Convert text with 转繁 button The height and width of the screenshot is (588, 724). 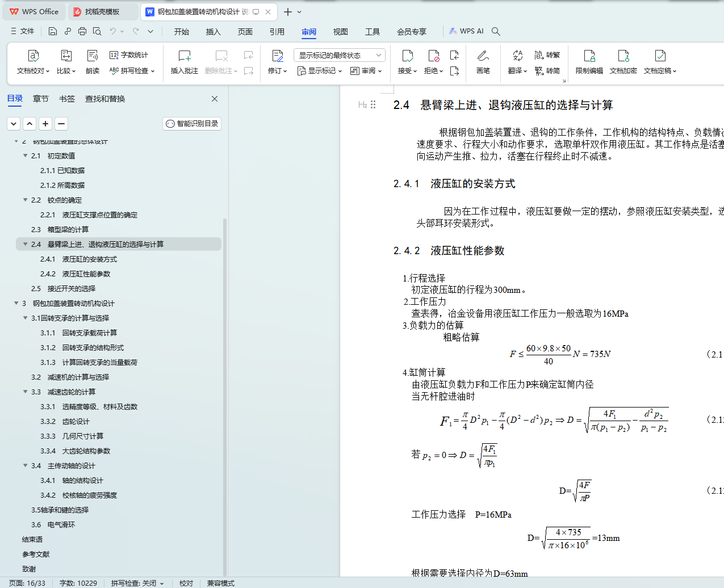click(547, 55)
